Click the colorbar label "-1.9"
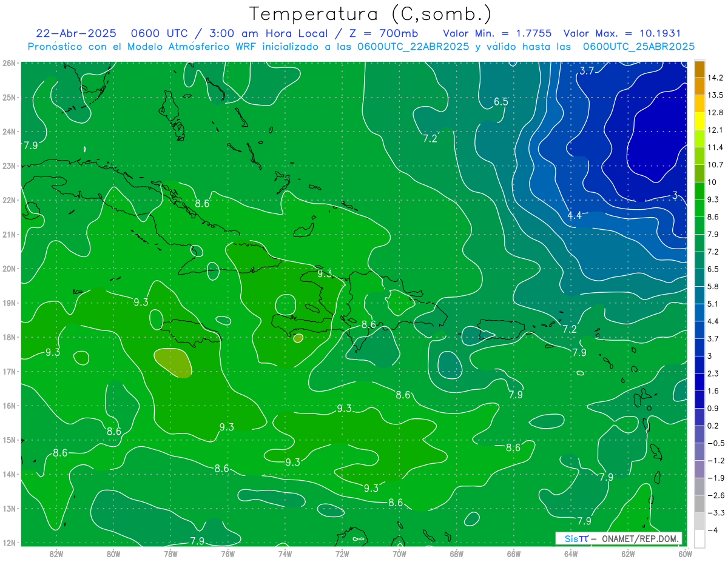728x562 pixels. pyautogui.click(x=715, y=478)
